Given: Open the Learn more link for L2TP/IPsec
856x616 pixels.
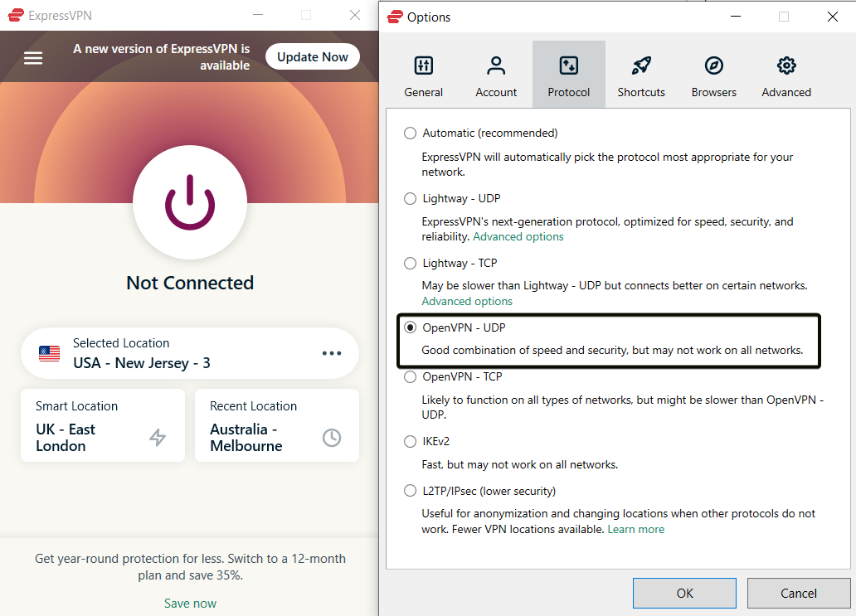Looking at the screenshot, I should coord(635,529).
